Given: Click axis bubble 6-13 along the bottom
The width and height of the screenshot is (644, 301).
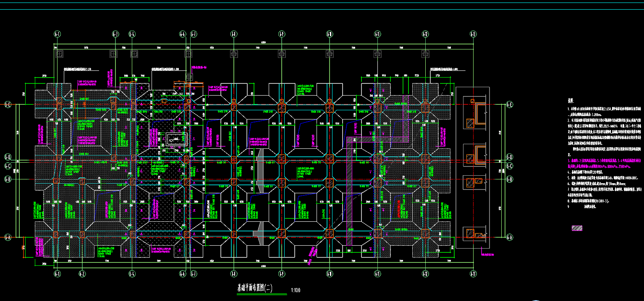Looking at the screenshot, I should 473,274.
